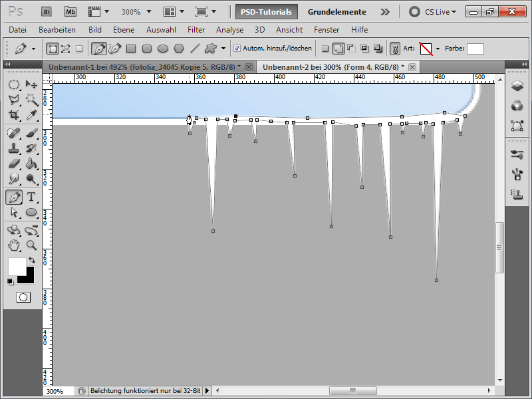The width and height of the screenshot is (532, 399).
Task: Click the foreground color swatch
Action: coord(17,266)
